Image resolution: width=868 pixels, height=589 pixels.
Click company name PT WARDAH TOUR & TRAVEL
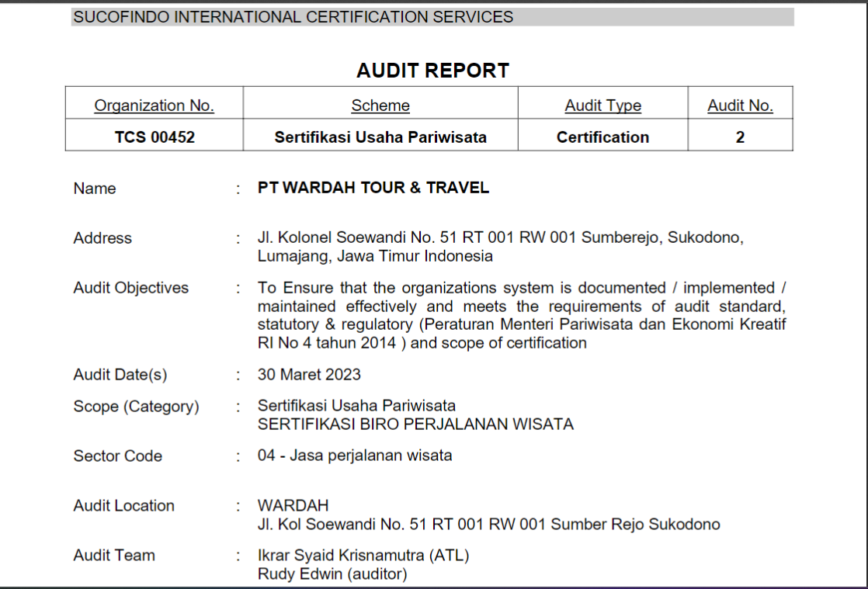coord(373,188)
